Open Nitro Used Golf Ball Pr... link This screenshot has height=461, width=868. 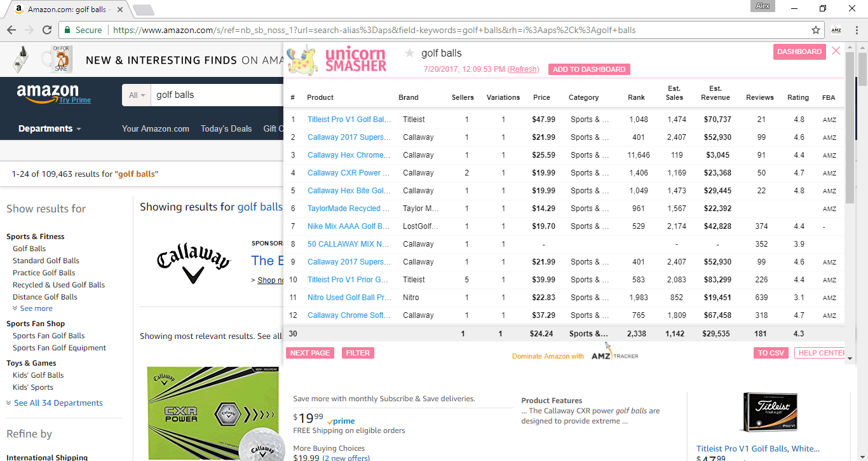pyautogui.click(x=349, y=298)
